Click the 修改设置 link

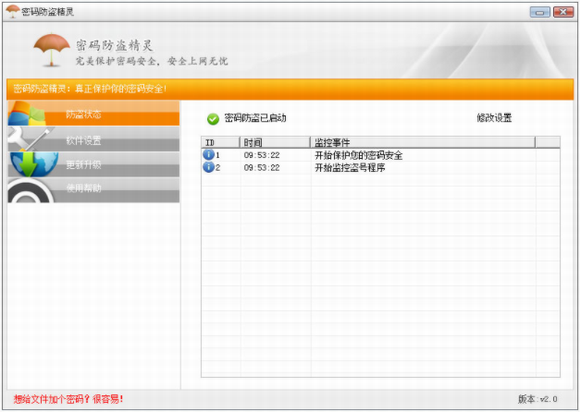point(494,118)
